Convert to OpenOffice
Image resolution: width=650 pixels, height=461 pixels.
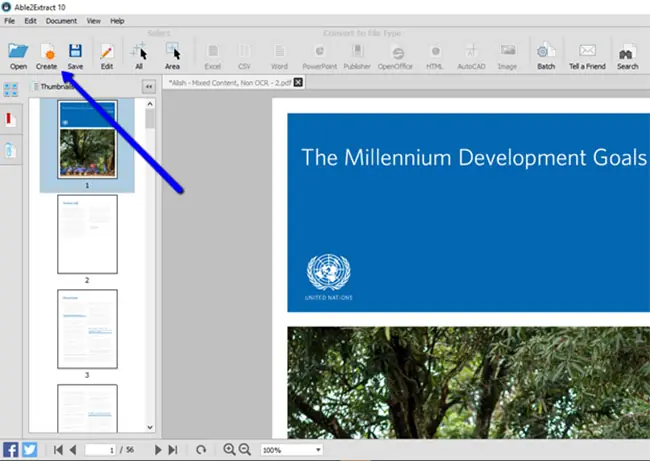point(395,56)
